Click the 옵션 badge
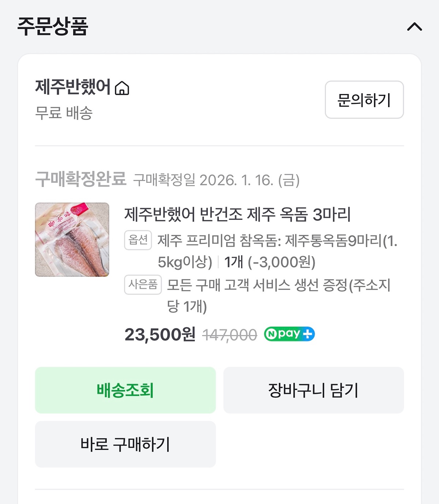The width and height of the screenshot is (439, 504). pyautogui.click(x=138, y=240)
